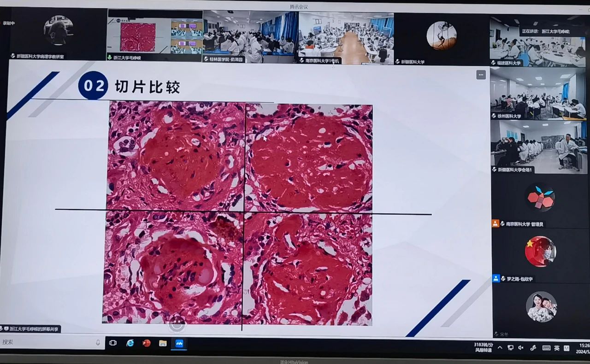Open File Explorer folder icon in taskbar
Image resolution: width=590 pixels, height=364 pixels.
click(x=163, y=343)
